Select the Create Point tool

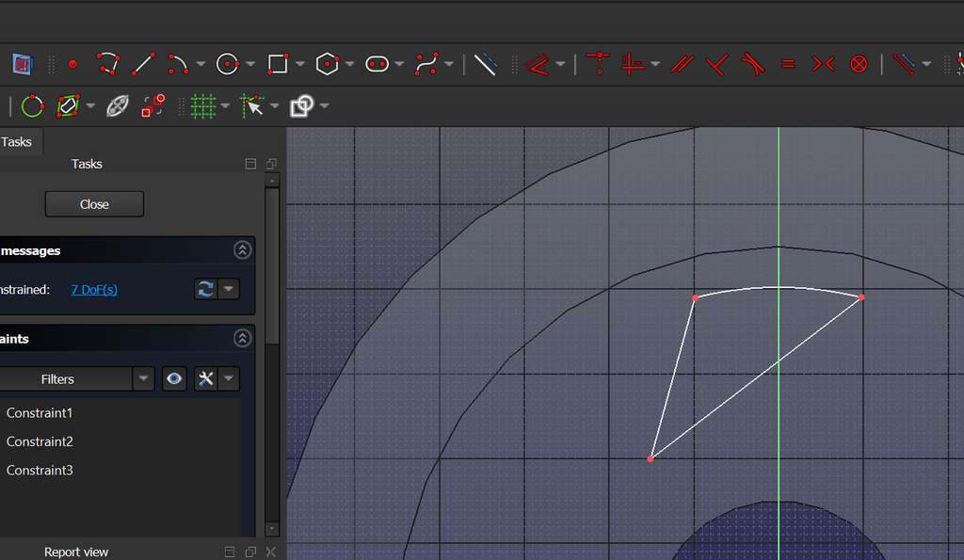[x=72, y=64]
